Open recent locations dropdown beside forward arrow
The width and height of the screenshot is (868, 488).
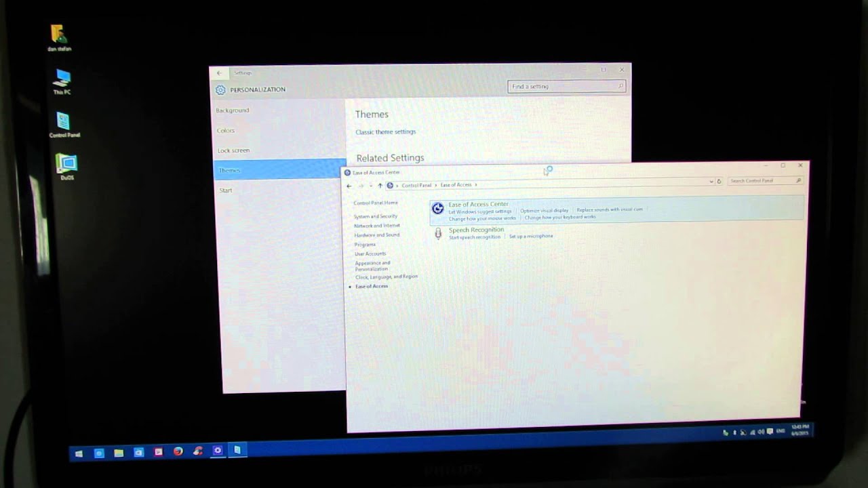[370, 186]
